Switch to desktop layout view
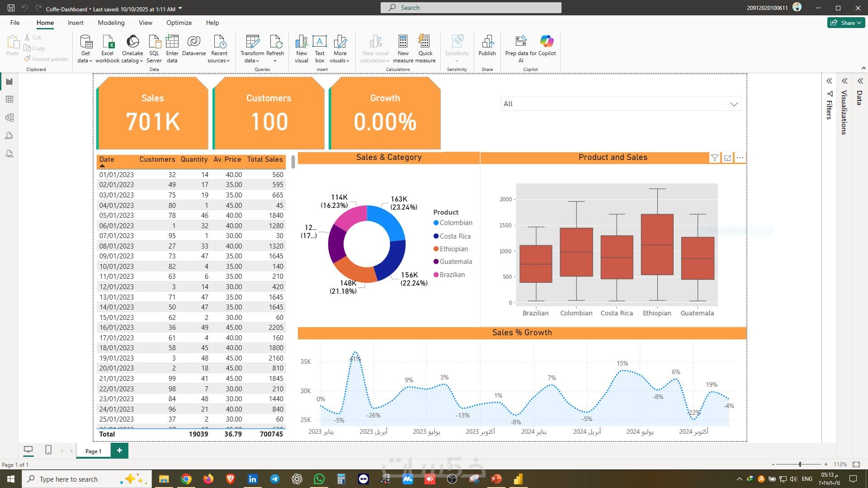 click(28, 450)
